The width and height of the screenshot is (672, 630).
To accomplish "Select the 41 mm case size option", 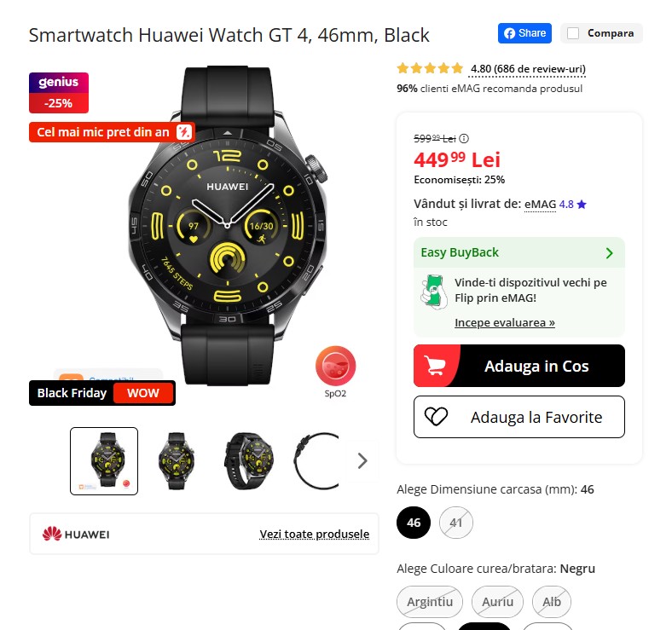I will click(x=456, y=523).
